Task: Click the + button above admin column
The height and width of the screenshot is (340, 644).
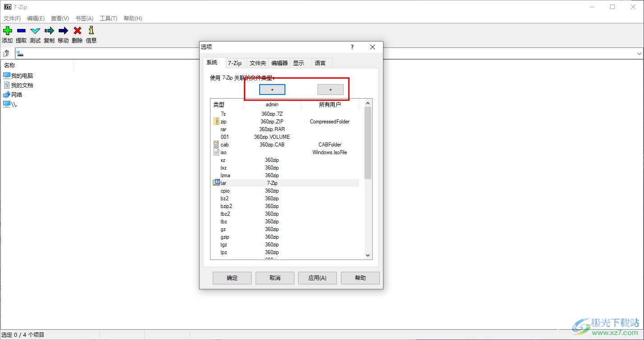Action: coord(272,90)
